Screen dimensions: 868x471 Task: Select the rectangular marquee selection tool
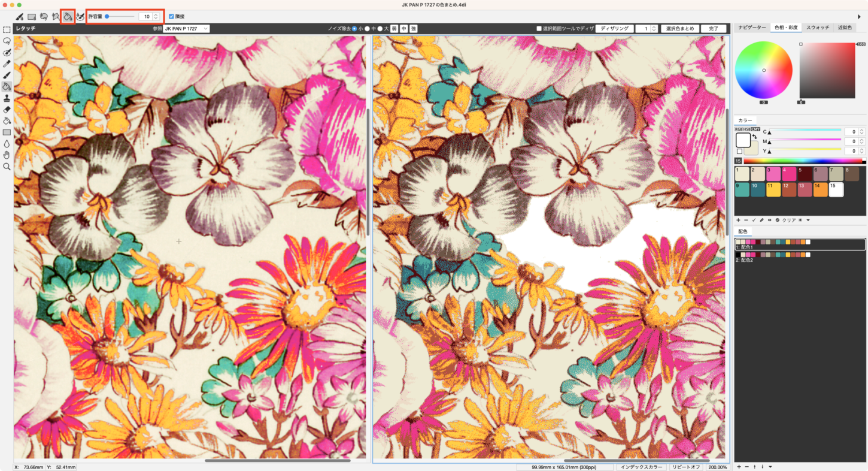coord(7,29)
